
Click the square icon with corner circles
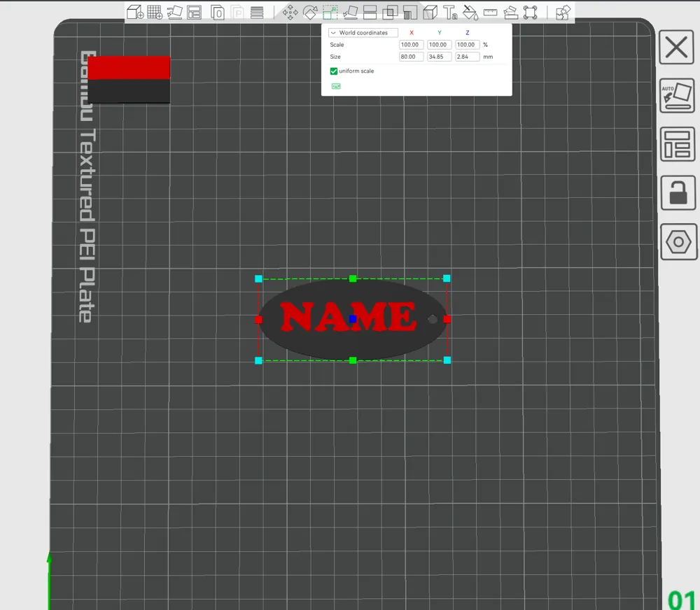coord(530,12)
